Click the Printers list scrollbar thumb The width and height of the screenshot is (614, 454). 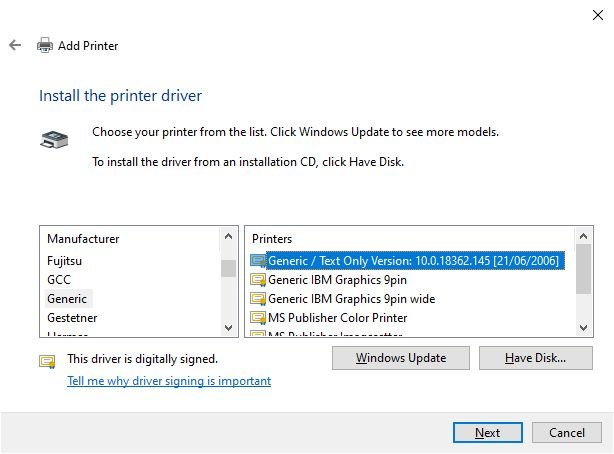point(583,269)
